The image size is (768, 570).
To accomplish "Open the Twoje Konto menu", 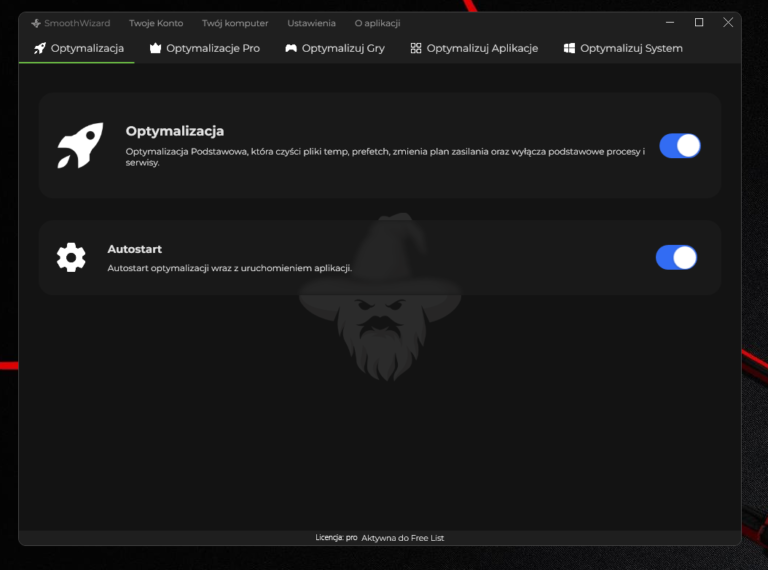I will coord(156,23).
